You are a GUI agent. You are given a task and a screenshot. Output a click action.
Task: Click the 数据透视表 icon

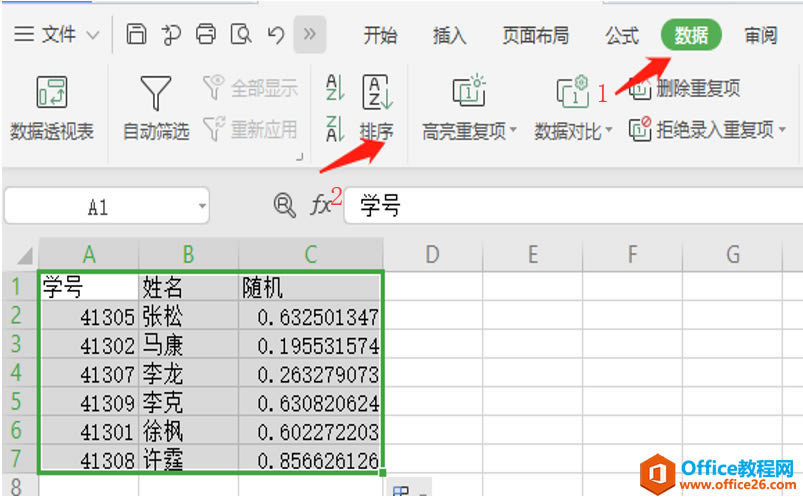click(x=52, y=92)
